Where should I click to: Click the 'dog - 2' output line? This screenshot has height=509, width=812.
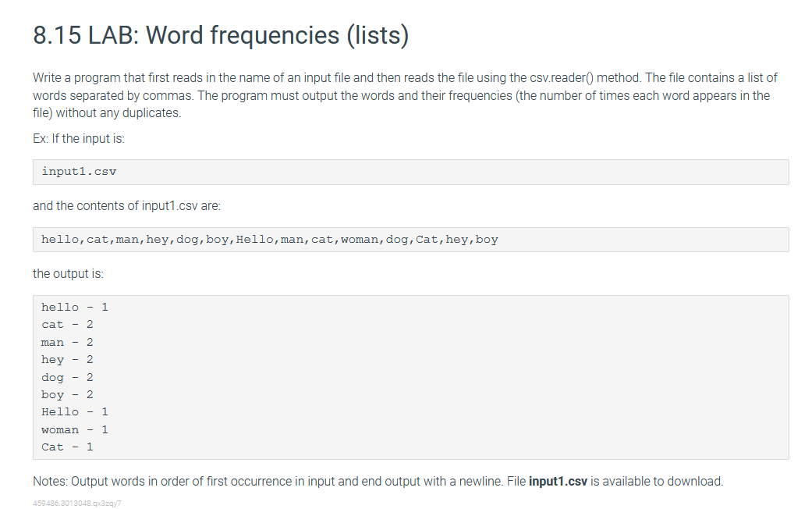(67, 377)
